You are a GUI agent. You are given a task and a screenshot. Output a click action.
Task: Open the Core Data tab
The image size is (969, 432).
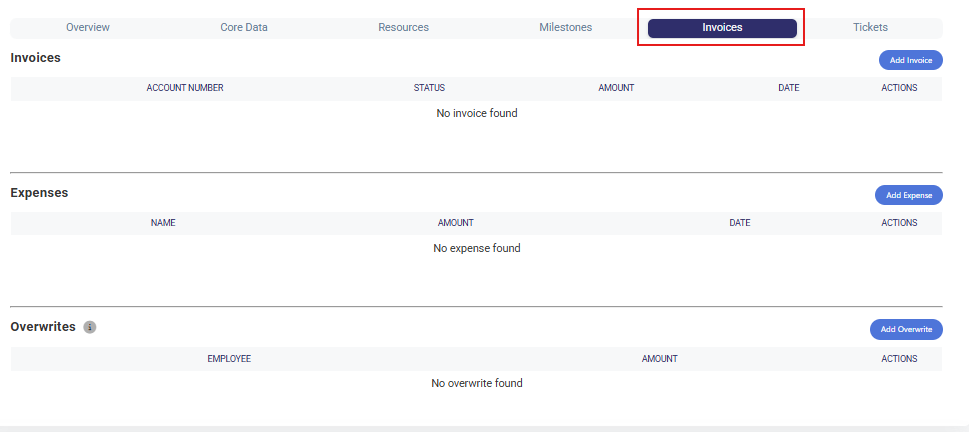coord(244,27)
